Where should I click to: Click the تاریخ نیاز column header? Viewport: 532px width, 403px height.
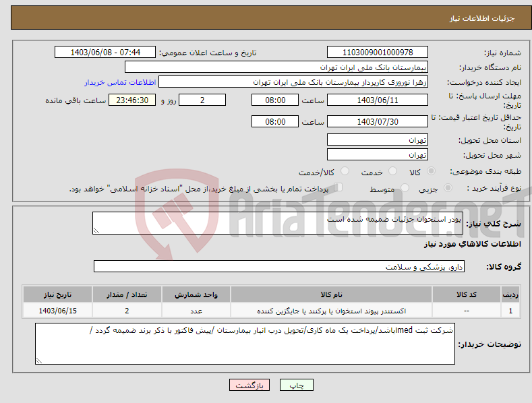coord(58,294)
